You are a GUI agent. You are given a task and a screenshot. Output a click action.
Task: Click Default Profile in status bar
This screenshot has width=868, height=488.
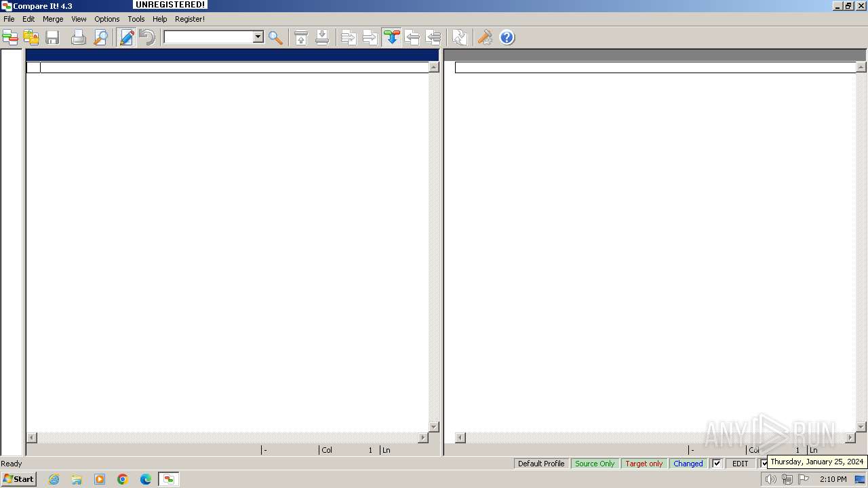[541, 464]
